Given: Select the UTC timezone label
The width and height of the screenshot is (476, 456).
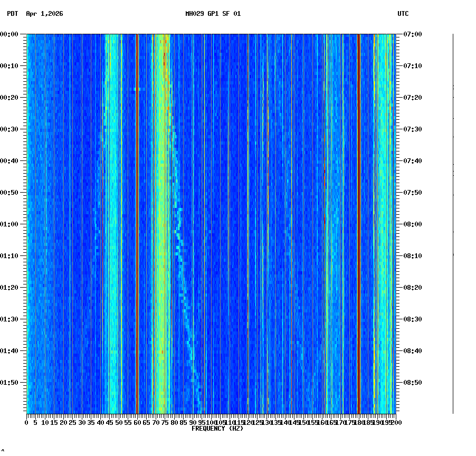Looking at the screenshot, I should tap(404, 15).
